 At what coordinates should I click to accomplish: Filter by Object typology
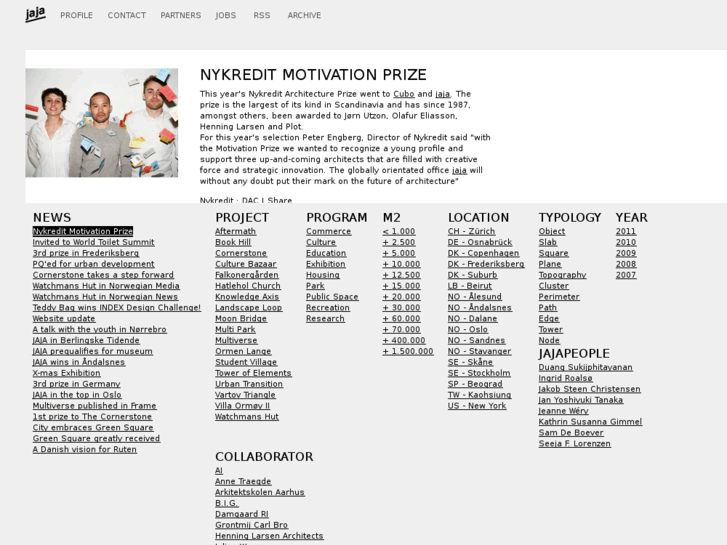pyautogui.click(x=552, y=231)
